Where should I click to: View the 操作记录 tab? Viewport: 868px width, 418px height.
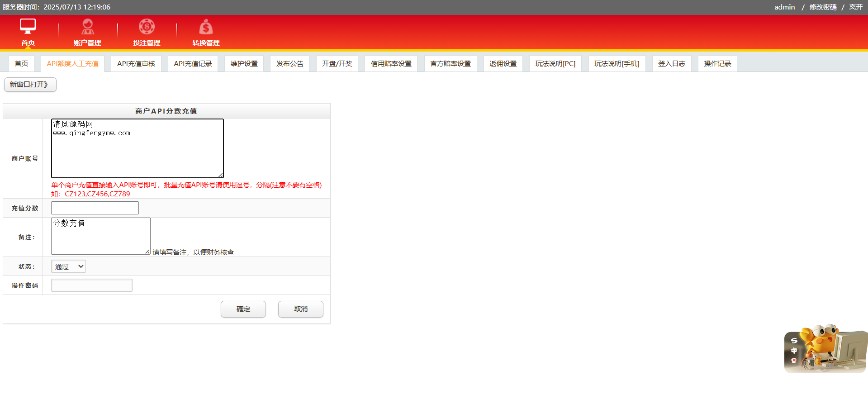[717, 64]
